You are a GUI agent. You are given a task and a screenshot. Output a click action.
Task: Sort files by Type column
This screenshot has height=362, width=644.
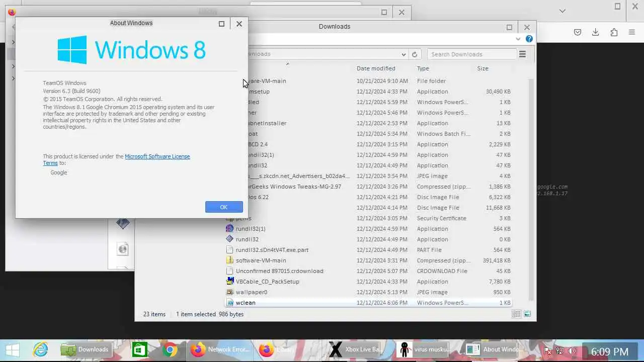coord(423,68)
